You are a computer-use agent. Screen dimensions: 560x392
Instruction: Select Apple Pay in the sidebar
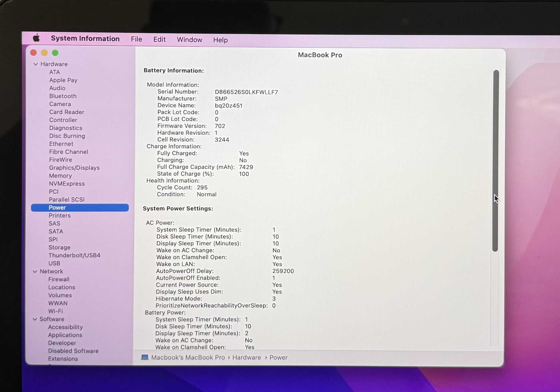coord(63,80)
